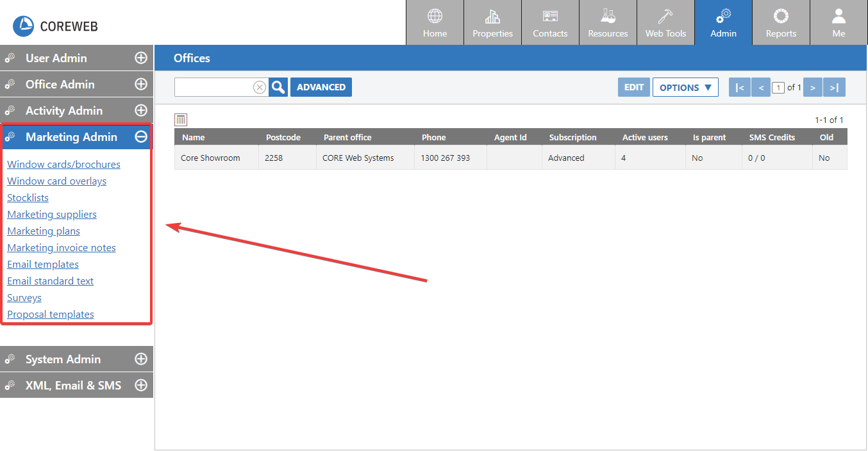868x451 pixels.
Task: Open the Home globe icon
Action: (435, 17)
